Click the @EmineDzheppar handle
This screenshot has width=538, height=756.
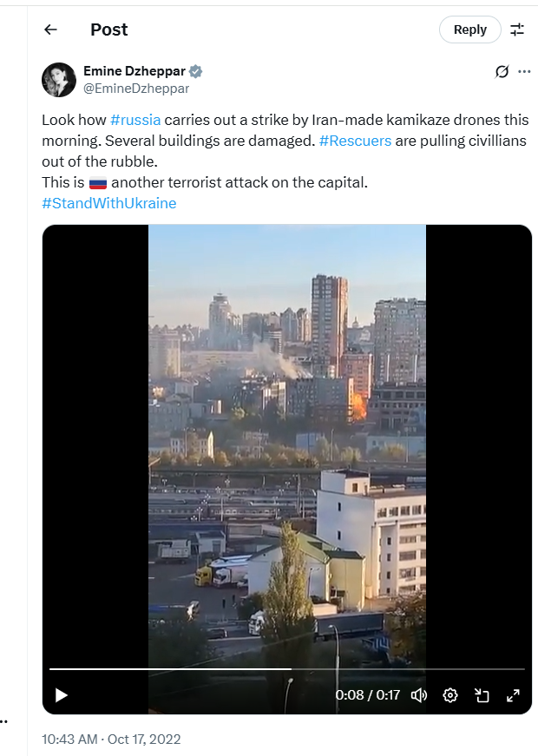tap(136, 88)
